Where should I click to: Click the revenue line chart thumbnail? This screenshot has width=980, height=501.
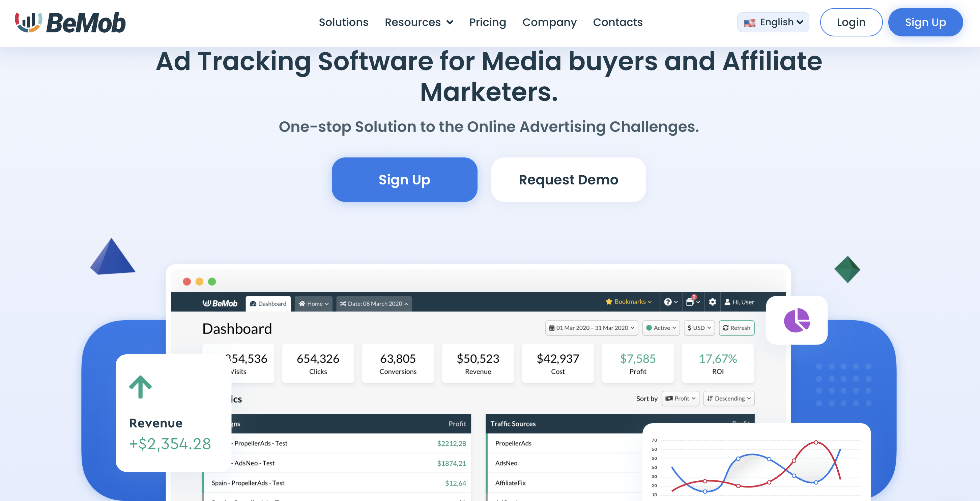click(756, 465)
